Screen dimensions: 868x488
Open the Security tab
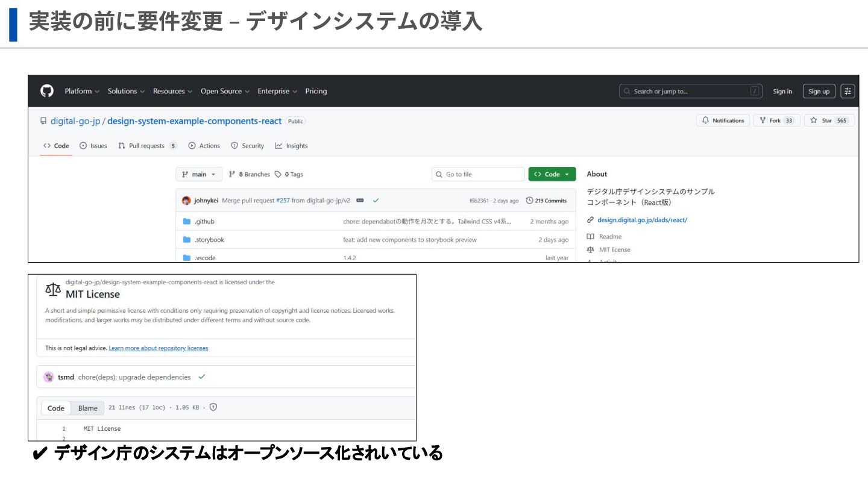point(248,146)
